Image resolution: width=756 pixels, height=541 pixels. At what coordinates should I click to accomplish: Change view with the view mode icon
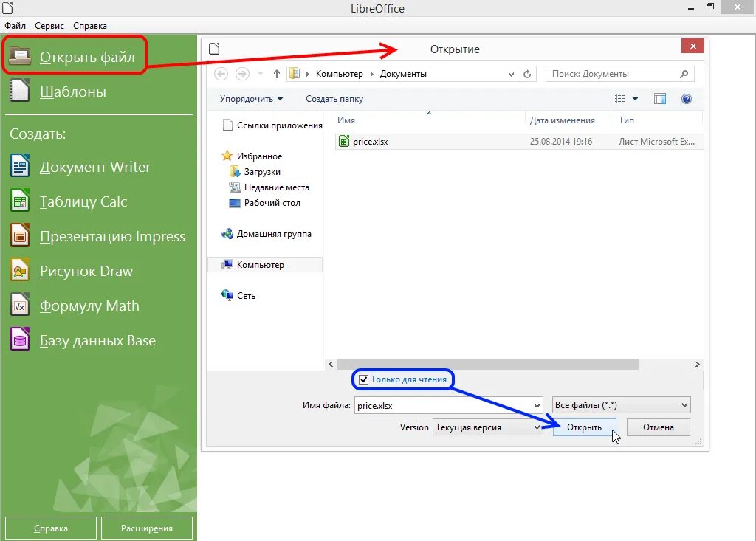619,99
